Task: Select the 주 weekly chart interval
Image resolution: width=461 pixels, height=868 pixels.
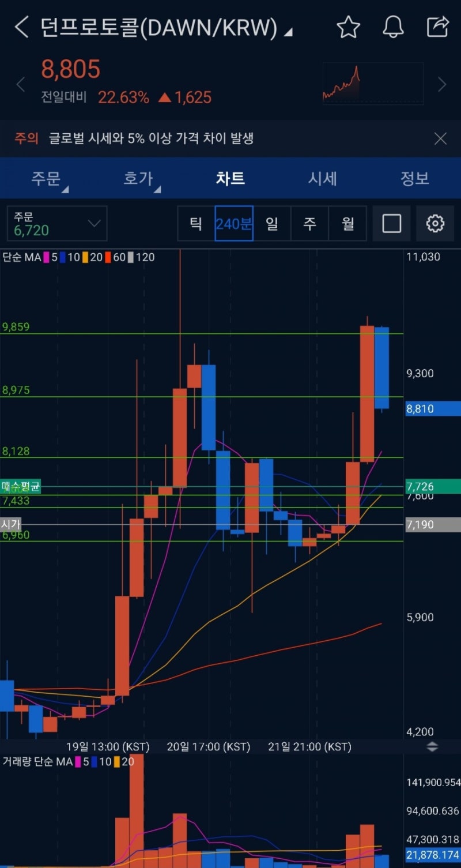Action: coord(310,223)
